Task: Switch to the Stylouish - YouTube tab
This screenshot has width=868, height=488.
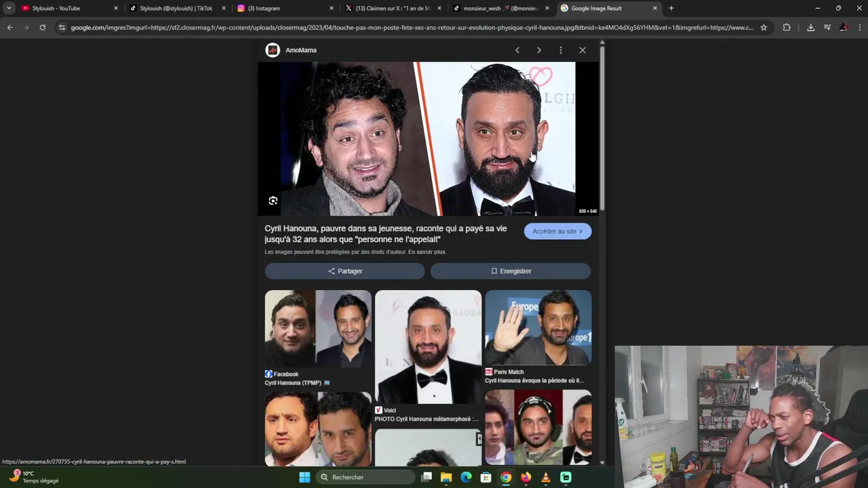Action: coord(64,8)
